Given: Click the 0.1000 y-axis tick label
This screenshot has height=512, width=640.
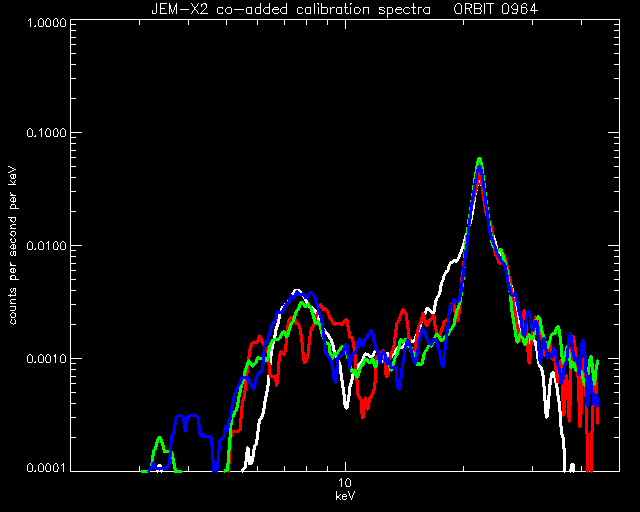Looking at the screenshot, I should coord(46,133).
